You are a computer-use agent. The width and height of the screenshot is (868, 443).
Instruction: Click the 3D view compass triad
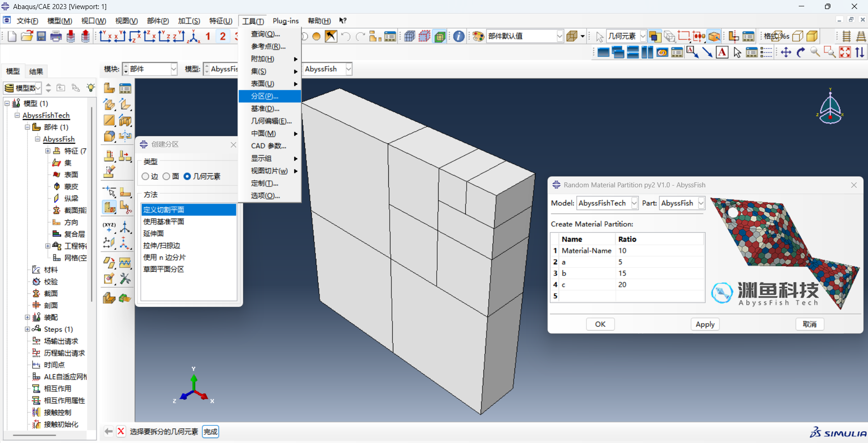click(830, 107)
